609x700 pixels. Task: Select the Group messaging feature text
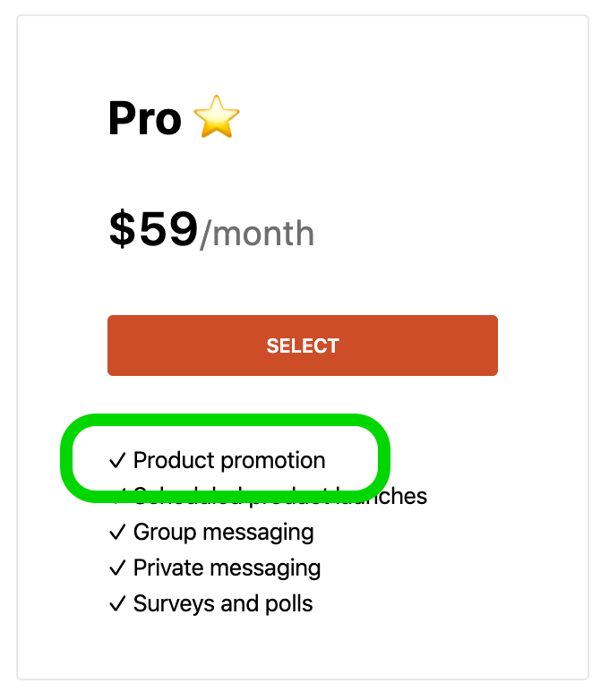223,533
